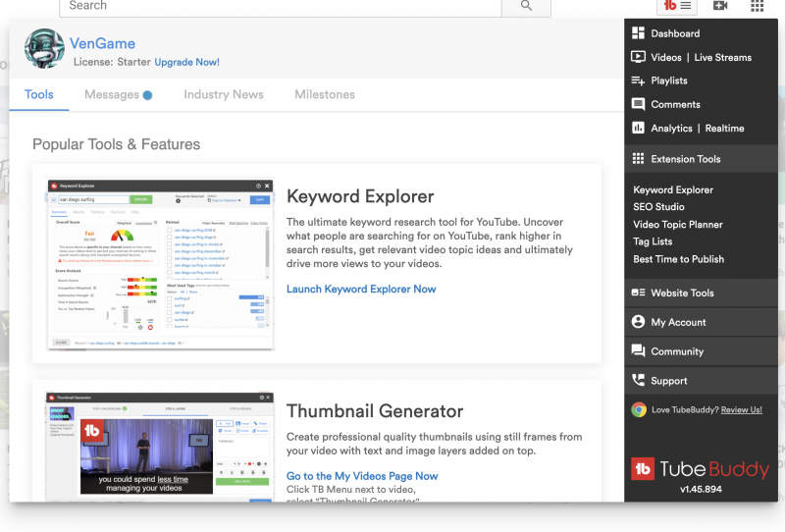Click the Keyword Explorer preview thumbnail
This screenshot has width=785, height=532.
159,264
